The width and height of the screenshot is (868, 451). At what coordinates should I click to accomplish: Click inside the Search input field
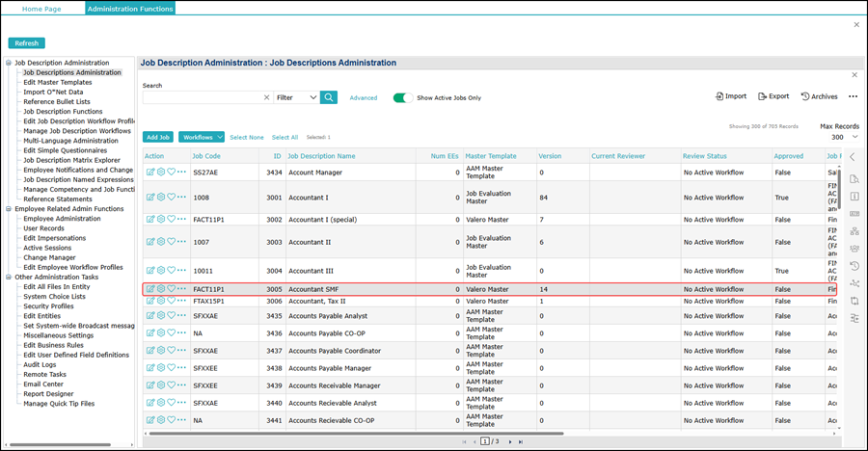click(x=203, y=97)
